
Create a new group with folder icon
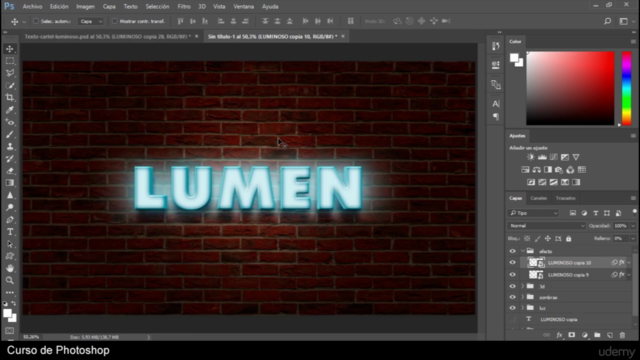coord(597,335)
